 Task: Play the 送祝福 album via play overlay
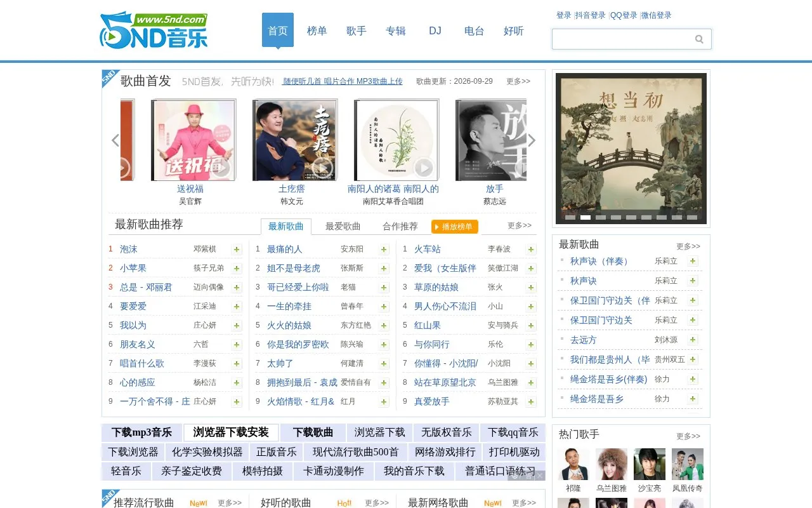221,168
